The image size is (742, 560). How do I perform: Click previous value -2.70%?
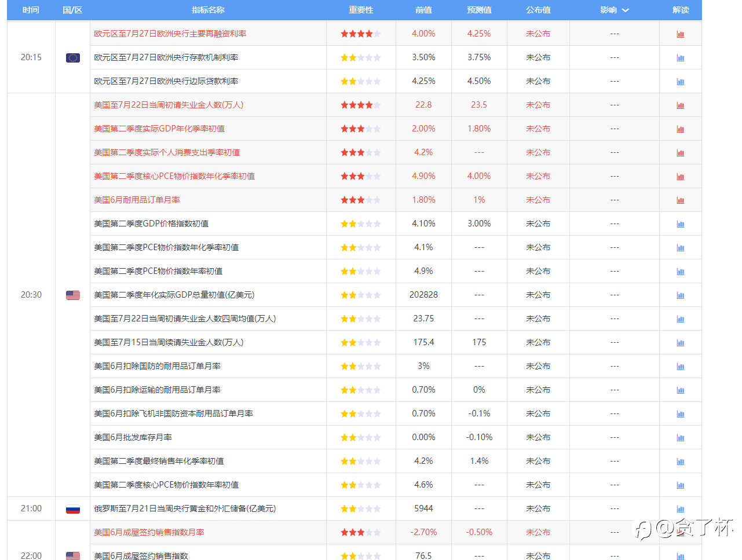click(x=423, y=532)
